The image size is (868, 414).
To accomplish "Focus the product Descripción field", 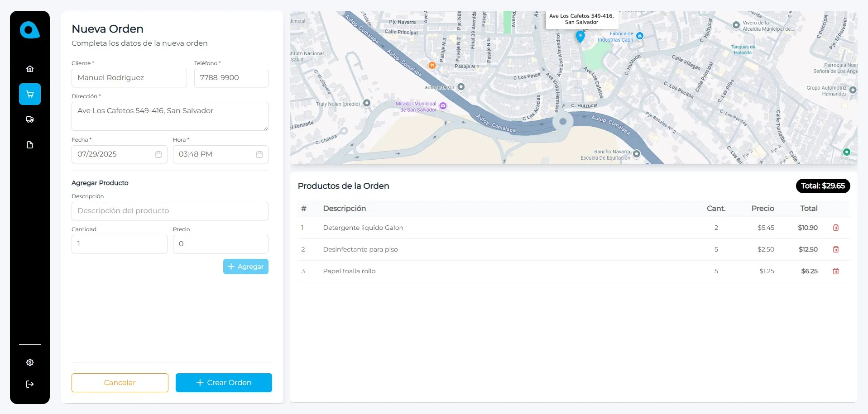I will (x=170, y=211).
